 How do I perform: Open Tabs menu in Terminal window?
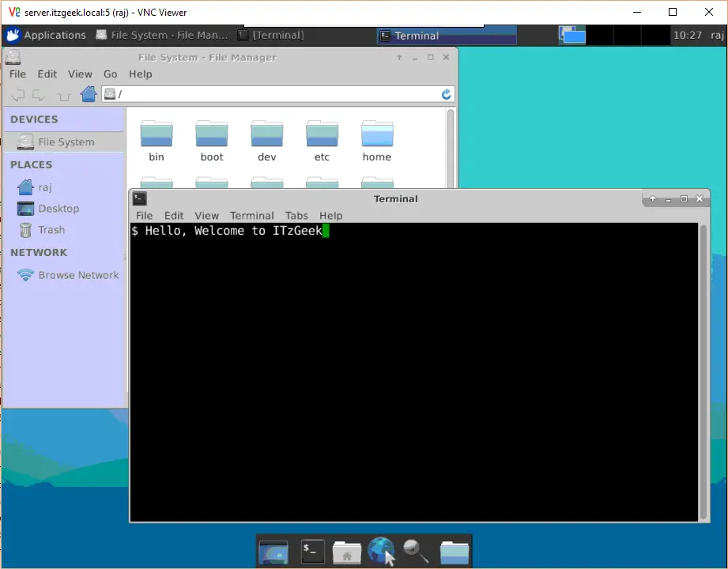[296, 216]
